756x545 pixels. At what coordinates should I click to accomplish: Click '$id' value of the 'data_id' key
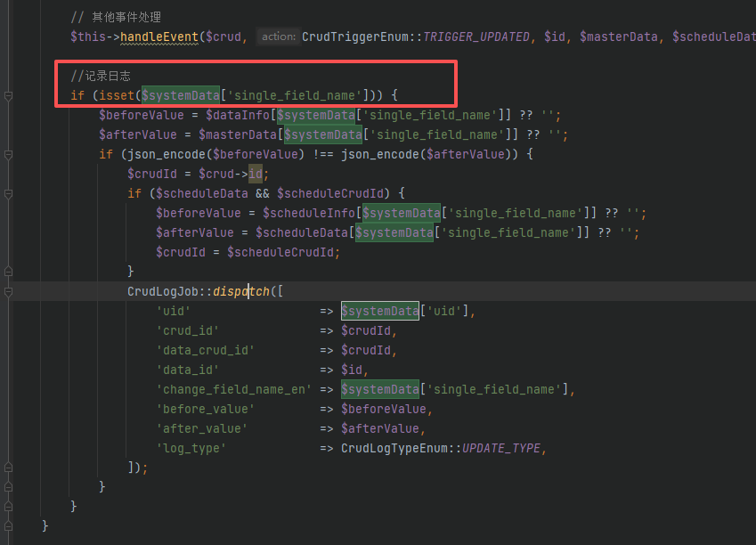point(352,370)
